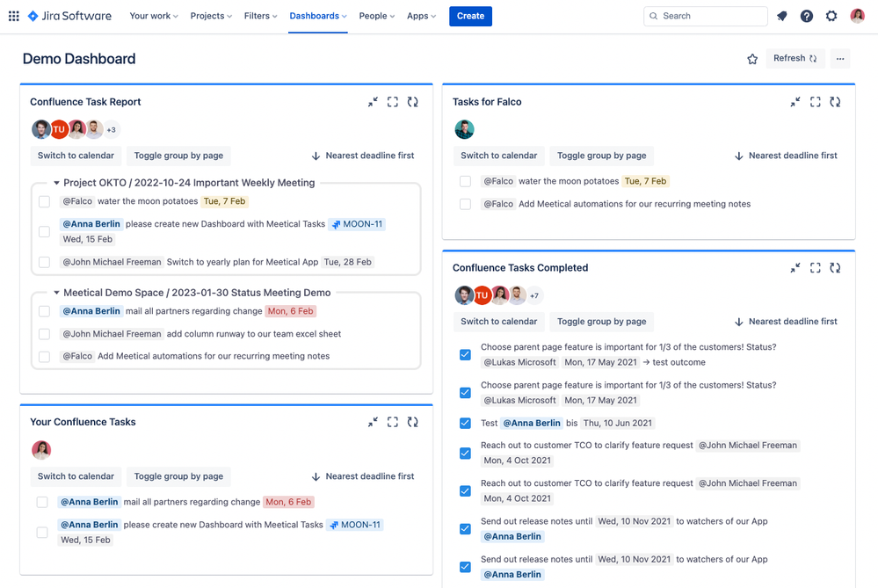Refresh the whole dashboard

point(795,58)
